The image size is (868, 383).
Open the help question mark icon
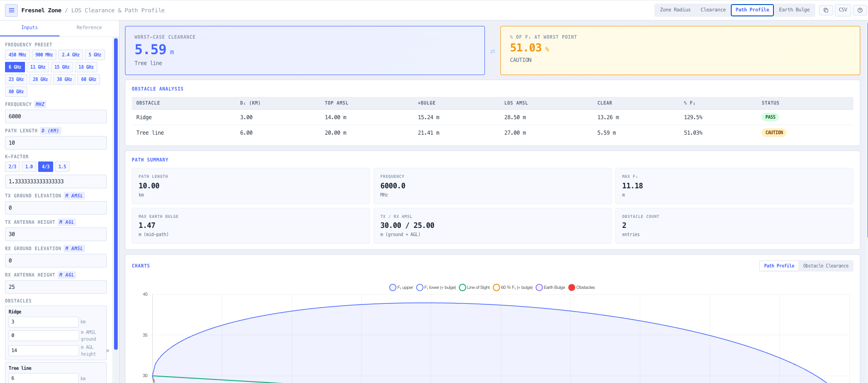click(860, 10)
